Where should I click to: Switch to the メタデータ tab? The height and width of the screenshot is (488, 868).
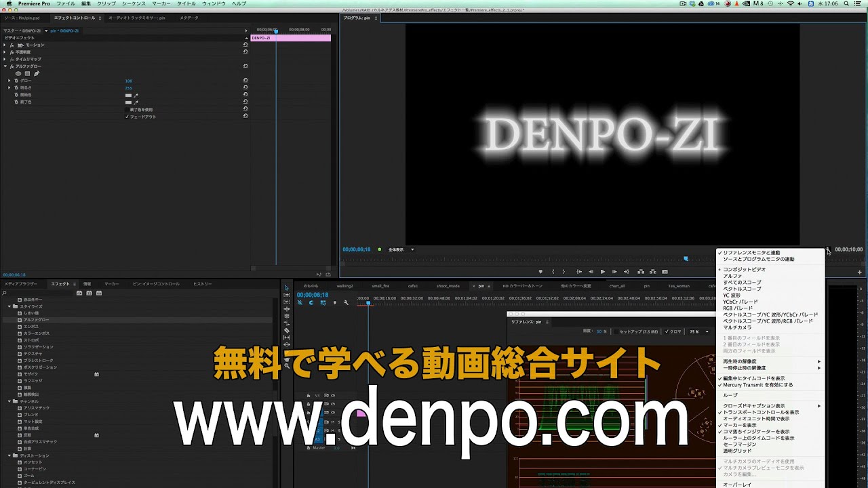pyautogui.click(x=189, y=18)
